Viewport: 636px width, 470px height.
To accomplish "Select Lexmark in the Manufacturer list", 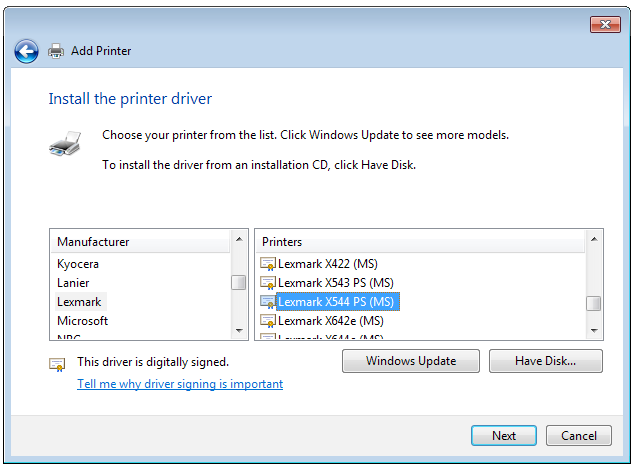I will [x=80, y=302].
